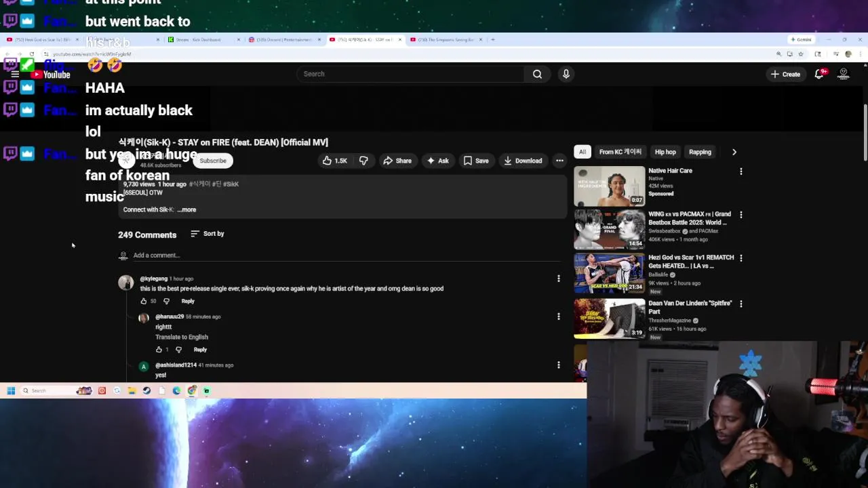Image resolution: width=868 pixels, height=488 pixels.
Task: Subscribe to the Sik-K channel
Action: pos(213,161)
